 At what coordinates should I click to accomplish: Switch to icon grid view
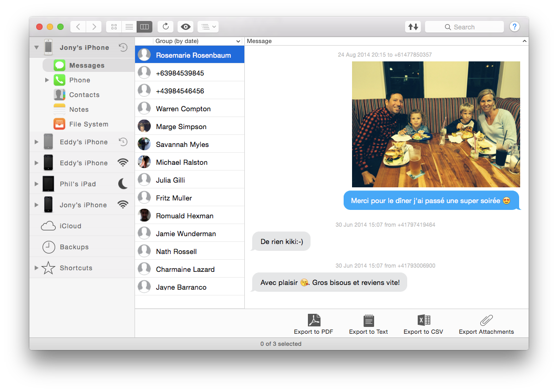tap(114, 27)
